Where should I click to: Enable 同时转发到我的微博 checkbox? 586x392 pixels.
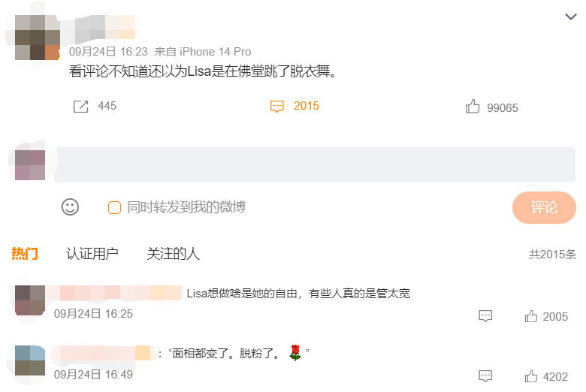point(114,207)
